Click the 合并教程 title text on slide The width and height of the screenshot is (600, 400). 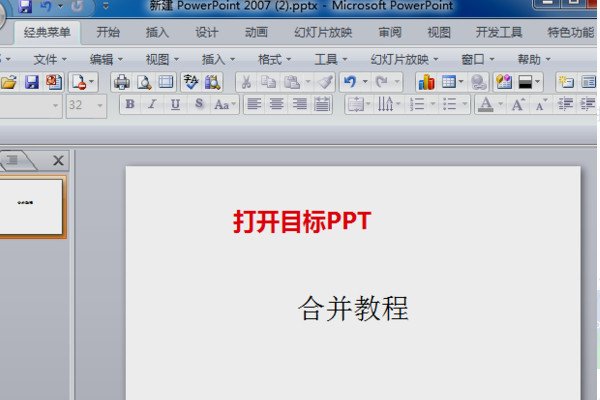[x=353, y=309]
